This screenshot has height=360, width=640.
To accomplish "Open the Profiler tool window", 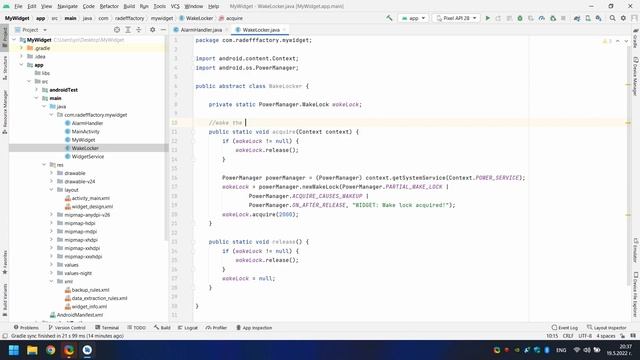I will click(216, 328).
